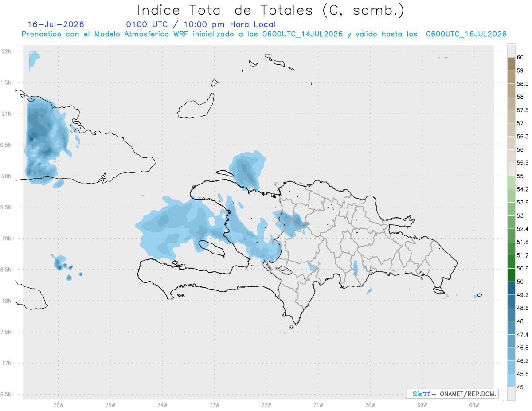Viewport: 532px width, 411px height.
Task: Click the colorbar value '56.5'
Action: pos(523,137)
